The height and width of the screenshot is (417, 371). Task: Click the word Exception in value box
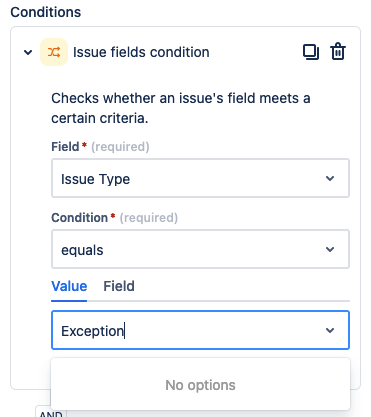click(92, 331)
